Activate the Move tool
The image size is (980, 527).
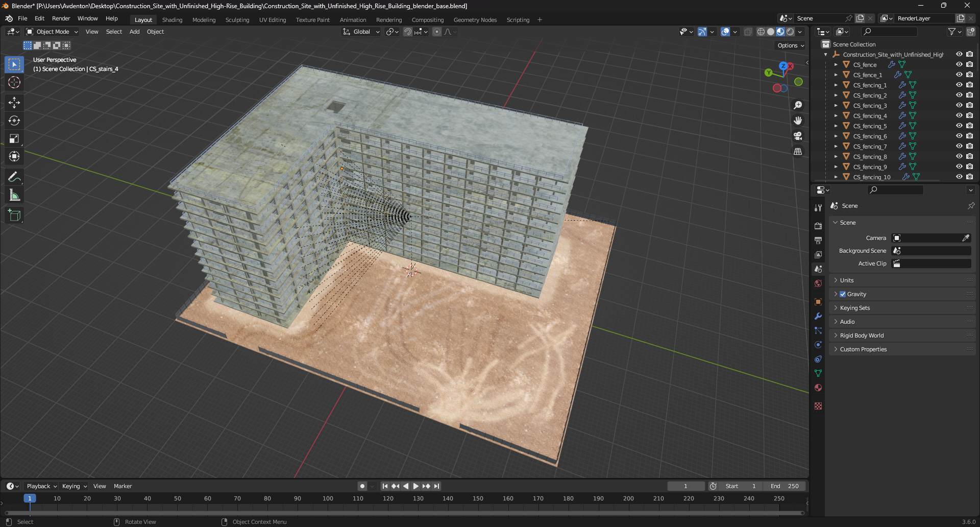click(x=14, y=103)
